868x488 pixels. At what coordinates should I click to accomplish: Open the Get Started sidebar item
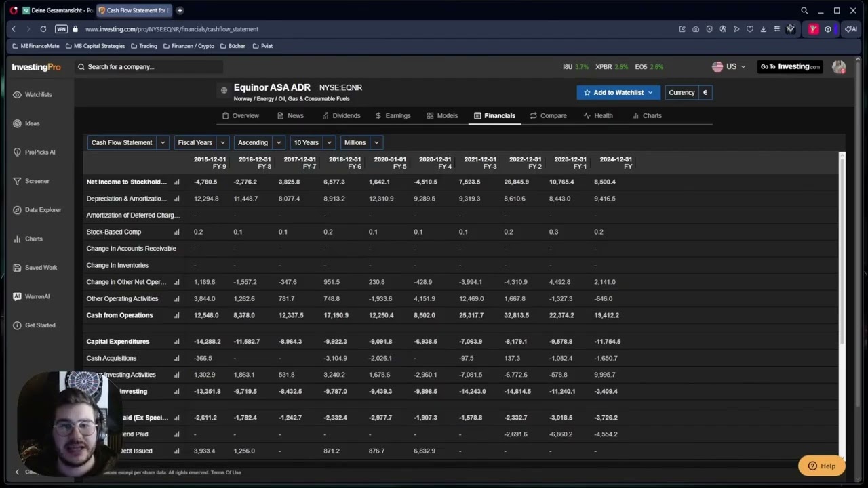click(34, 325)
